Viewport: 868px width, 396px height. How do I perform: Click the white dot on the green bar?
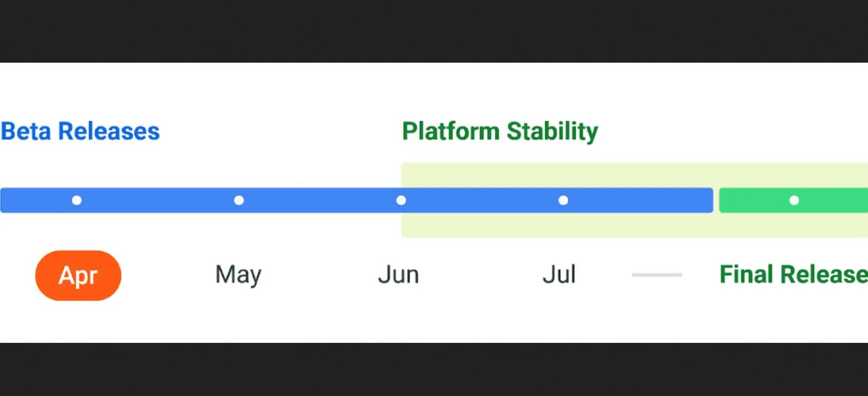[794, 200]
